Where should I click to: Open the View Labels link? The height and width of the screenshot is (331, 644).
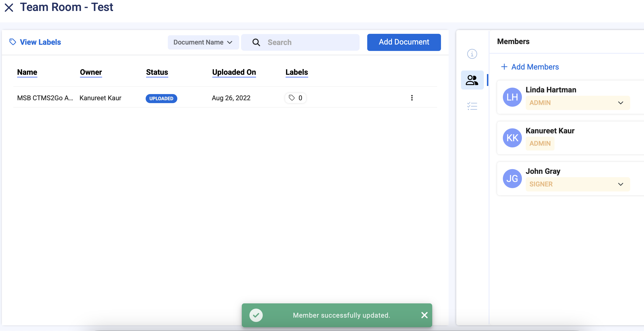pos(40,42)
